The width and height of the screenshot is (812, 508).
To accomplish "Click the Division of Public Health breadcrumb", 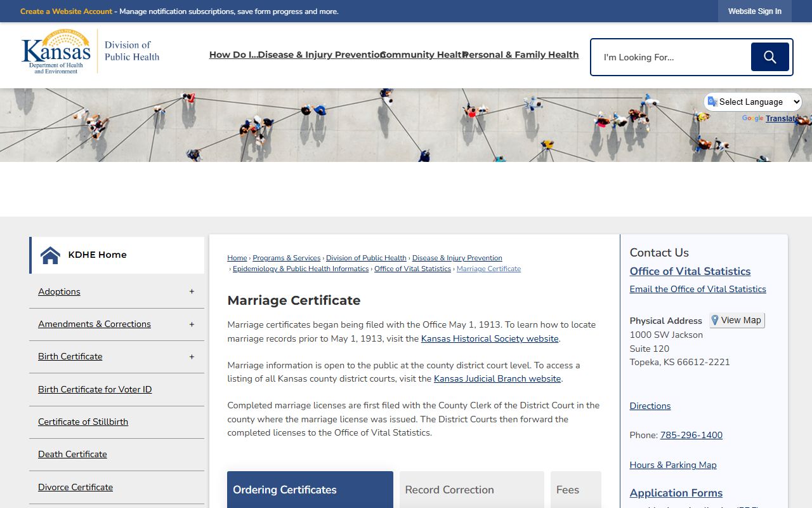I will click(x=366, y=258).
